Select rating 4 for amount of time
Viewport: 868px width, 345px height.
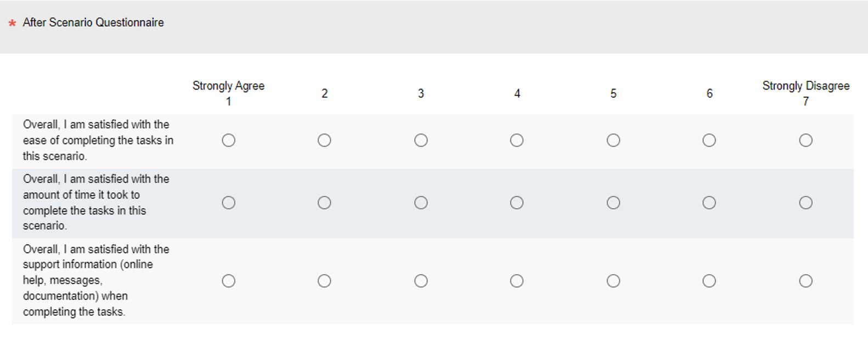click(x=517, y=203)
